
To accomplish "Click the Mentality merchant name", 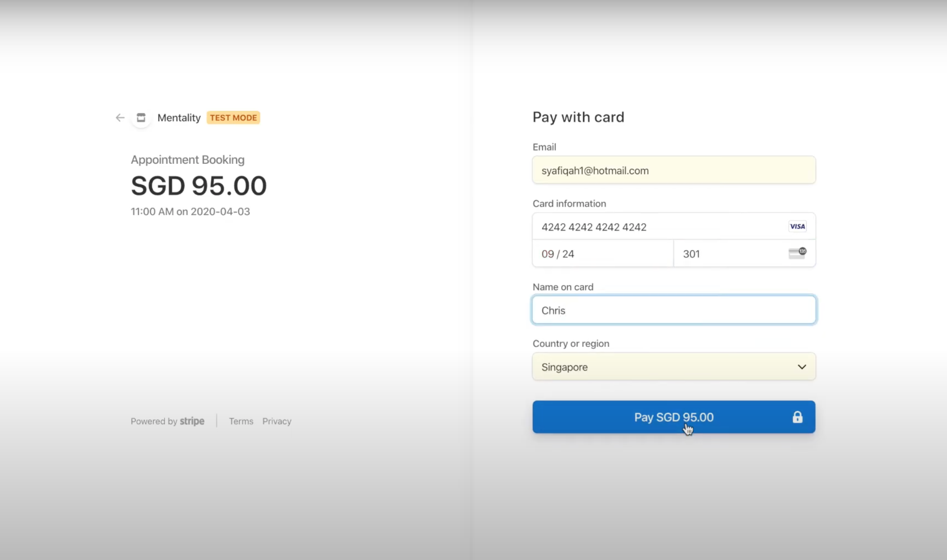I will pos(179,118).
